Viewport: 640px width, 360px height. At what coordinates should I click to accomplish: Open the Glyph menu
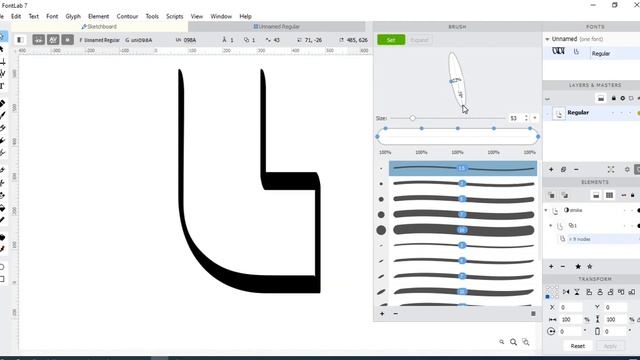(73, 16)
